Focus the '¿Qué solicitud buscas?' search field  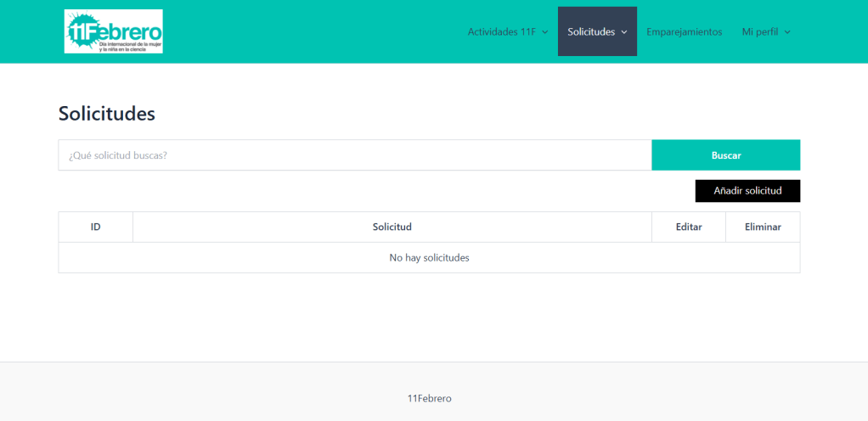point(354,155)
